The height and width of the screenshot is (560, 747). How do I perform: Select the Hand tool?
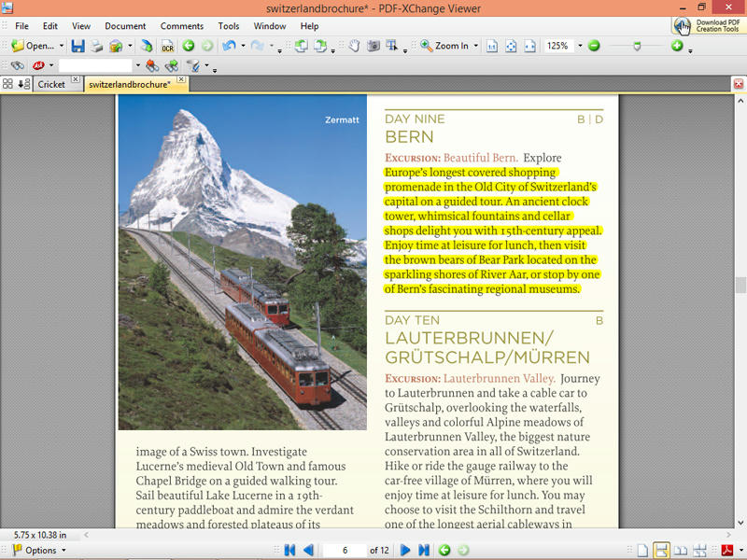pos(354,46)
